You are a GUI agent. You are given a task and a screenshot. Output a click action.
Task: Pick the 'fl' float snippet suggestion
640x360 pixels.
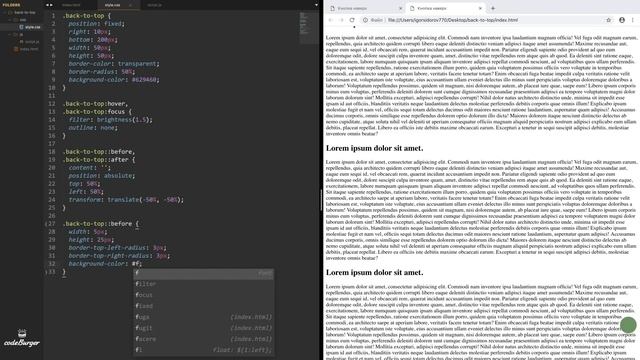(204, 350)
